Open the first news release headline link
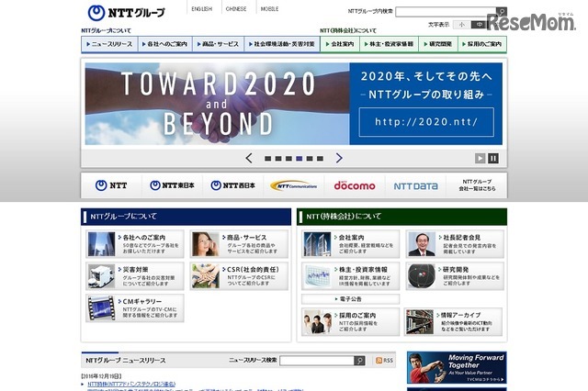 point(131,384)
